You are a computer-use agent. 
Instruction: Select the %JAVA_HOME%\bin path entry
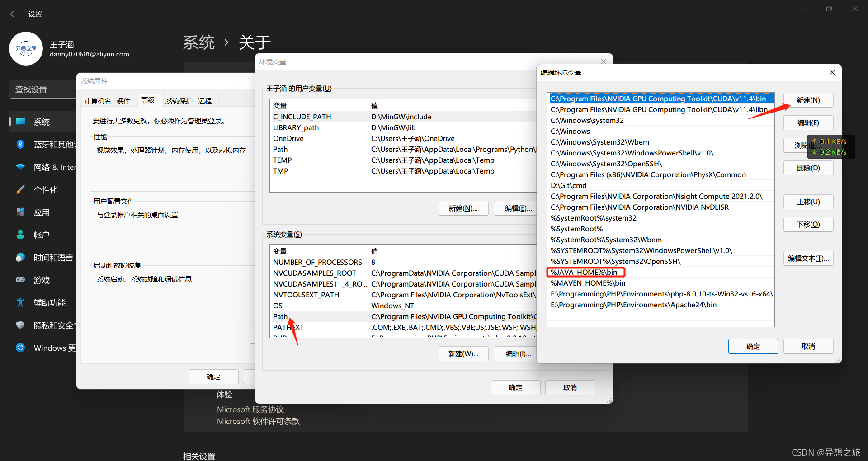(x=584, y=272)
